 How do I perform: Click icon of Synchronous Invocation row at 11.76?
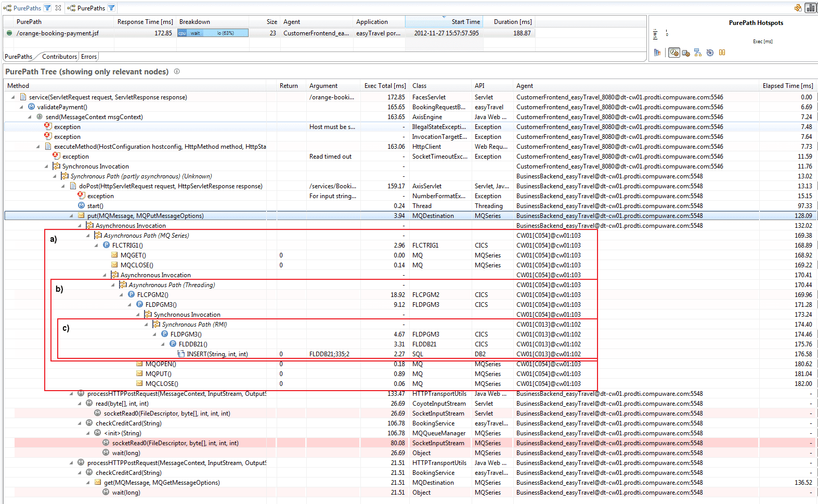point(56,166)
